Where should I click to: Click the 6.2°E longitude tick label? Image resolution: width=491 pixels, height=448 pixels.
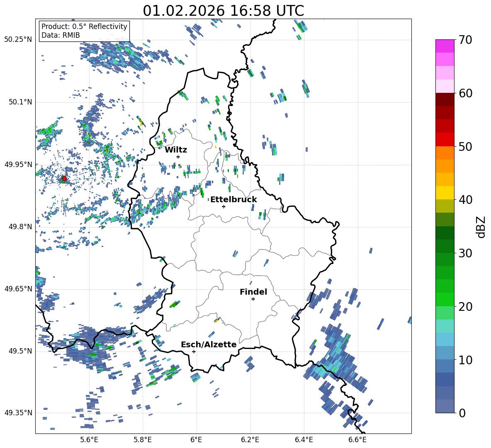click(x=250, y=439)
